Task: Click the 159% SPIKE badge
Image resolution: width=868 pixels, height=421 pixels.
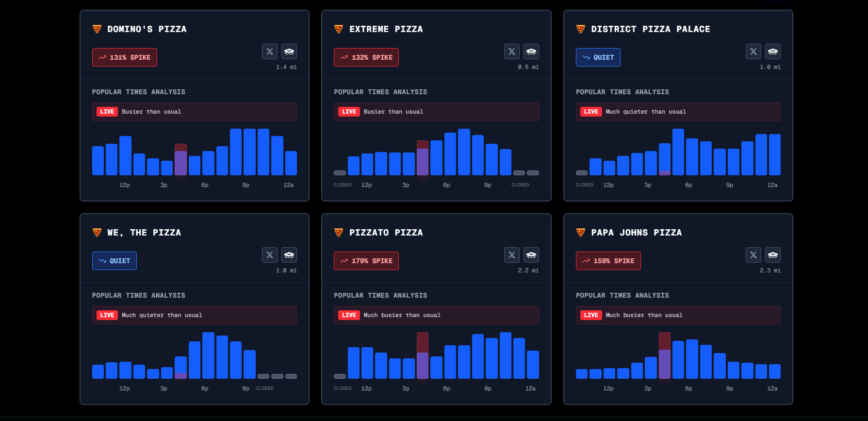Action: 608,261
